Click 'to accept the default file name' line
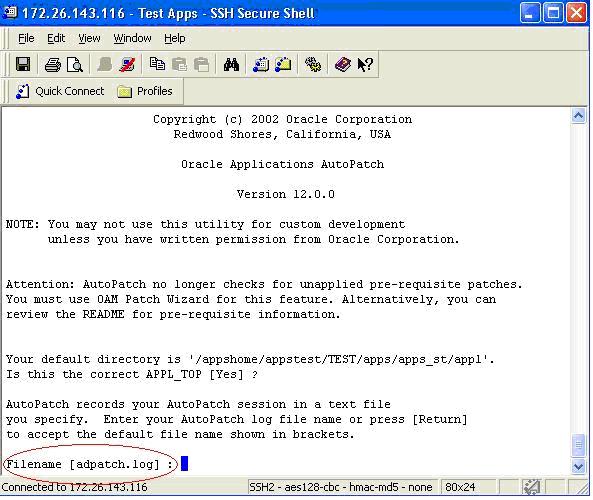The height and width of the screenshot is (500, 593). (180, 434)
